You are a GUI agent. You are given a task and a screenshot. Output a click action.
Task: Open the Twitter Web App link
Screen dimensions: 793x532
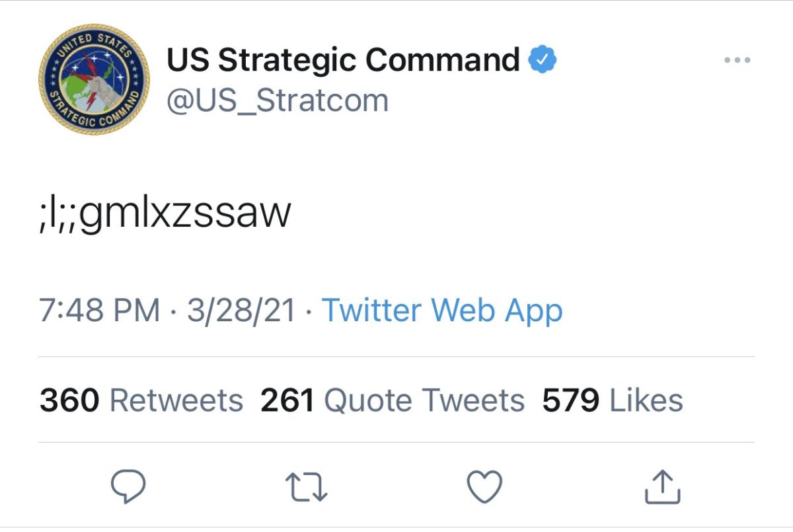click(441, 309)
